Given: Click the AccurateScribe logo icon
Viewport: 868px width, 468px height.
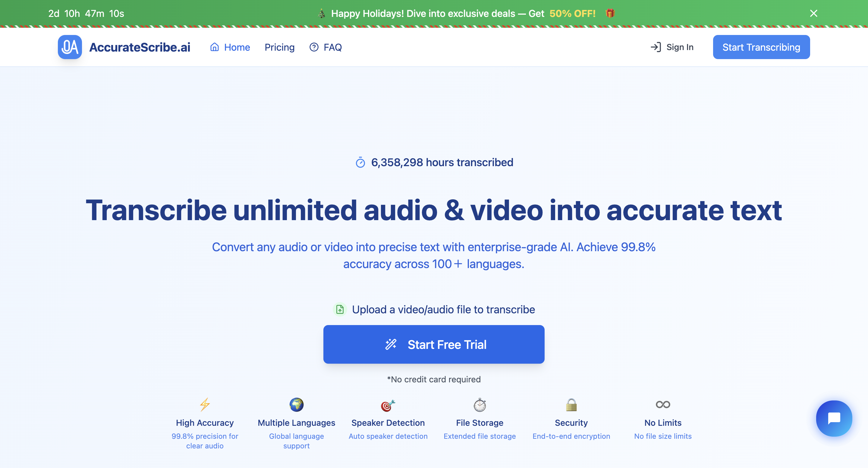Looking at the screenshot, I should click(x=70, y=47).
